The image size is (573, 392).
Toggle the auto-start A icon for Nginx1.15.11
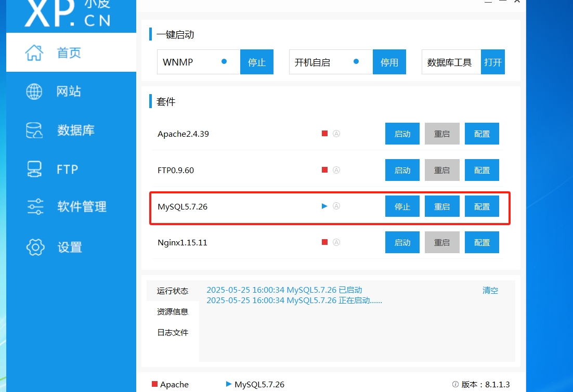pyautogui.click(x=336, y=242)
